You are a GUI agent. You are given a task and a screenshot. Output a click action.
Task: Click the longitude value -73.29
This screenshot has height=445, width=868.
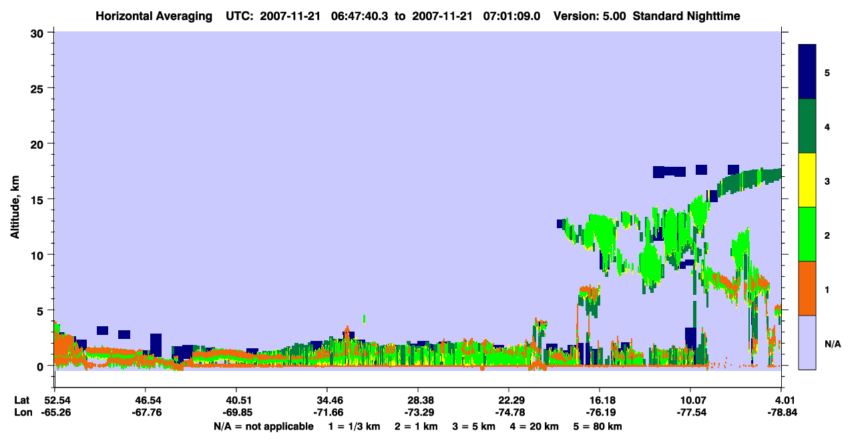tap(418, 412)
